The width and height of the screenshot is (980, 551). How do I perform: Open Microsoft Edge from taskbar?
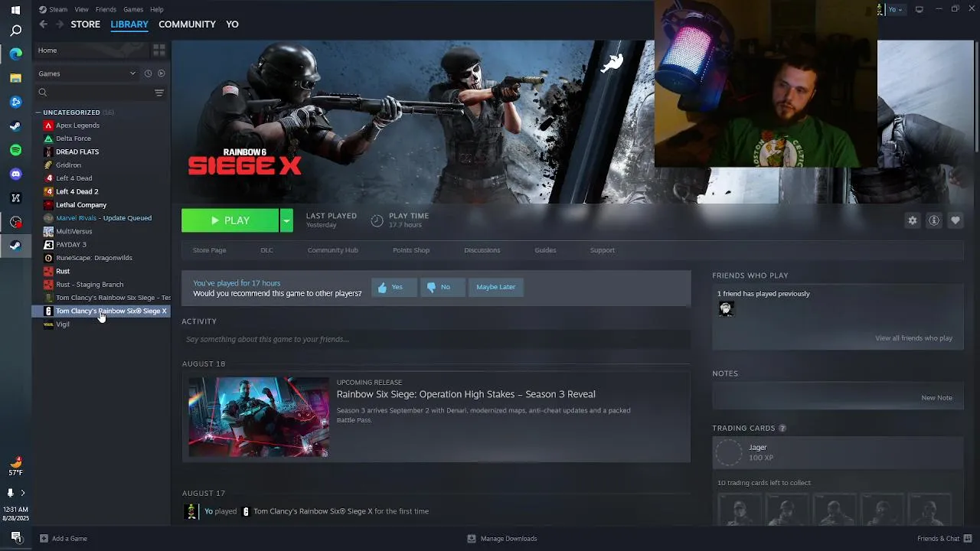[x=15, y=54]
